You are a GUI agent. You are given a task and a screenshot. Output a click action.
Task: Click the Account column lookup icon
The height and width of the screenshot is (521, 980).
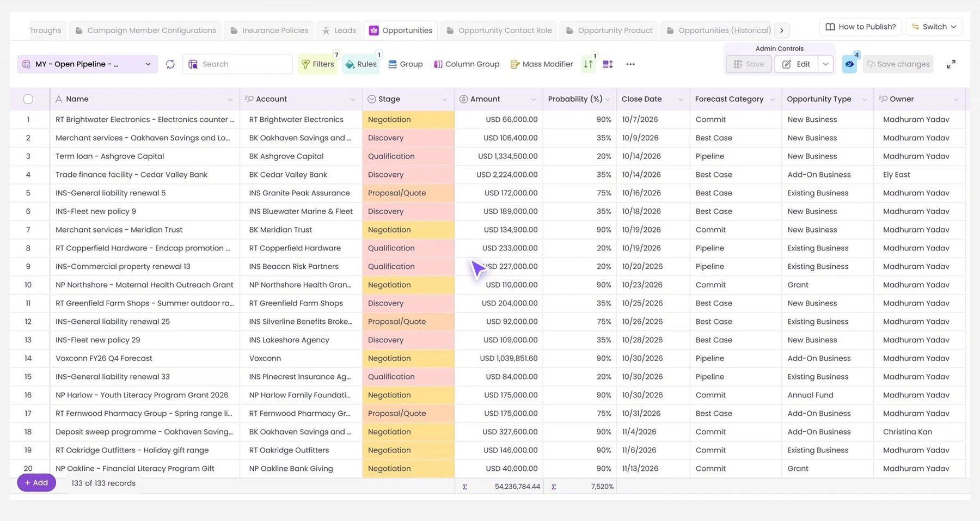click(x=249, y=99)
